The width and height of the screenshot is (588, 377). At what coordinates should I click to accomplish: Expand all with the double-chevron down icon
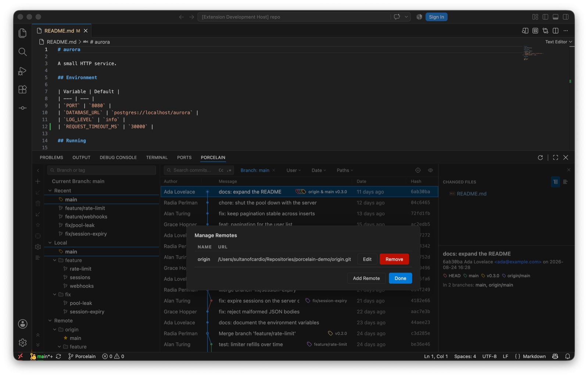pos(38,345)
